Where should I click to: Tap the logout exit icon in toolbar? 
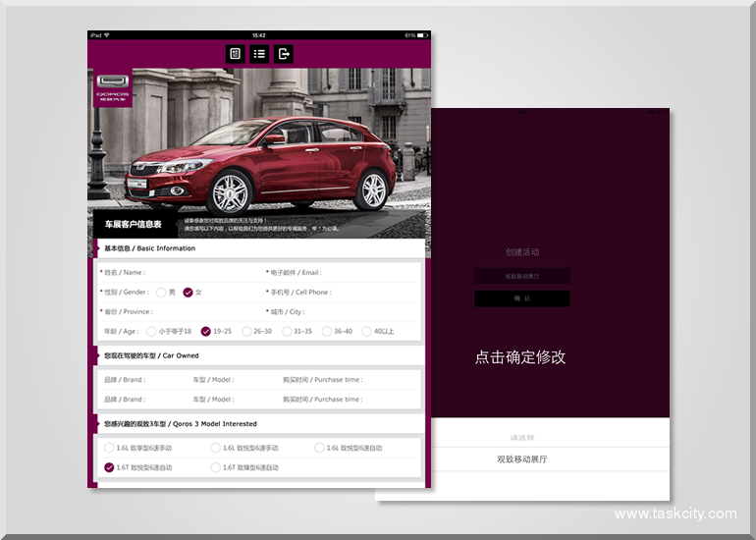pyautogui.click(x=284, y=54)
